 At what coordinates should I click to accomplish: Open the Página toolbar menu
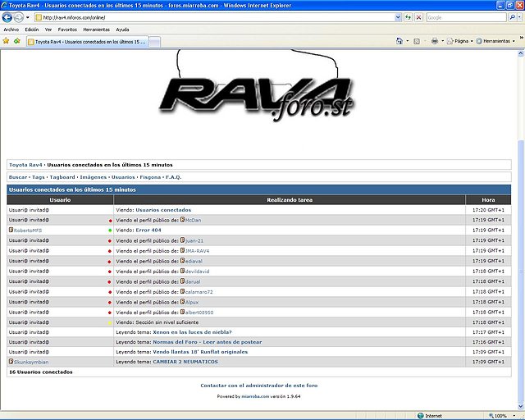click(x=460, y=41)
